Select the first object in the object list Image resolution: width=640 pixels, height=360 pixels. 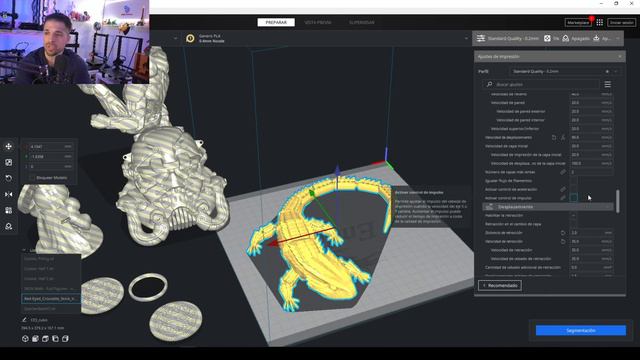[x=51, y=259]
